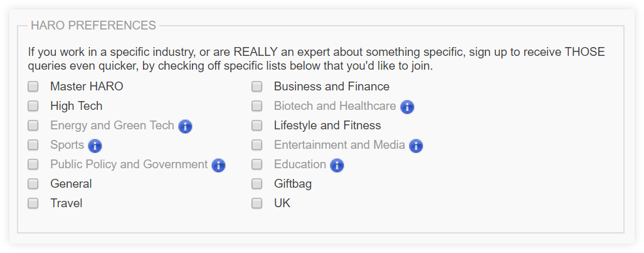
Task: Open the Sports info icon
Action: click(x=95, y=146)
